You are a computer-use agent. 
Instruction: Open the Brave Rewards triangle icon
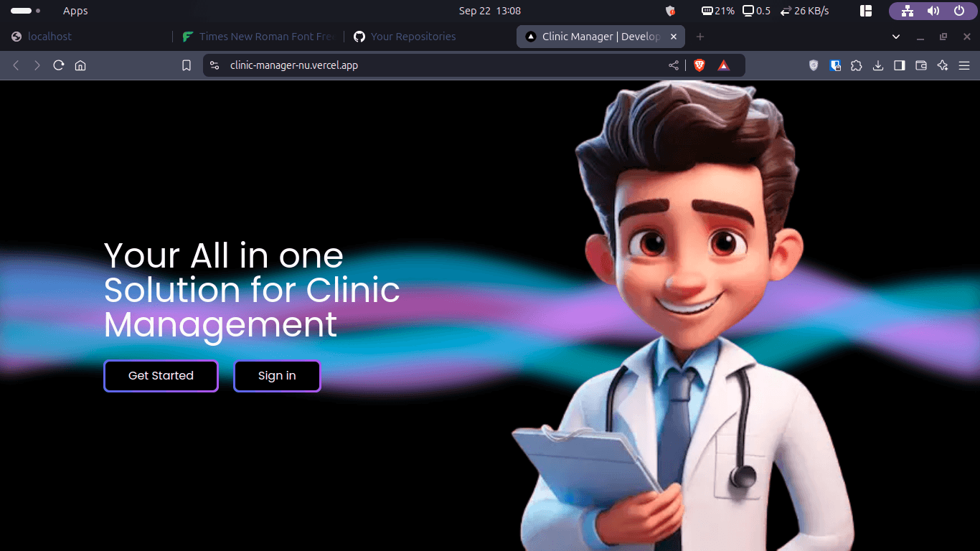[x=724, y=65]
